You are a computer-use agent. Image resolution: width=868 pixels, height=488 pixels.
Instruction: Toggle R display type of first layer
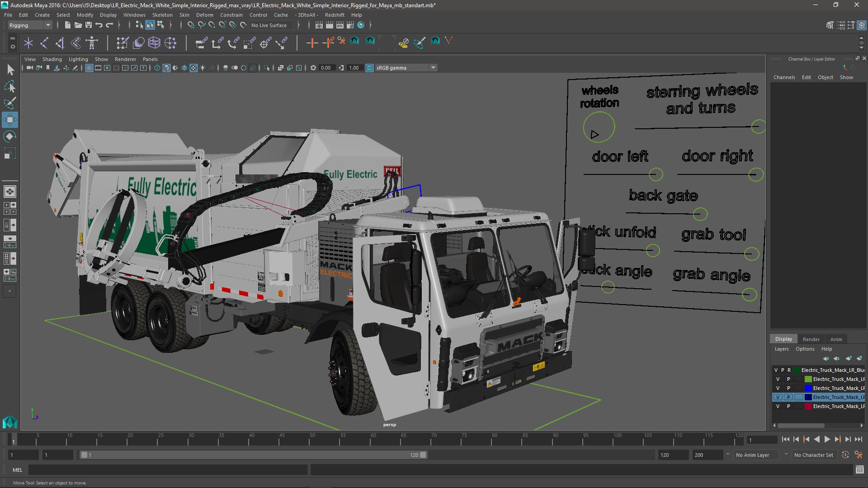789,370
